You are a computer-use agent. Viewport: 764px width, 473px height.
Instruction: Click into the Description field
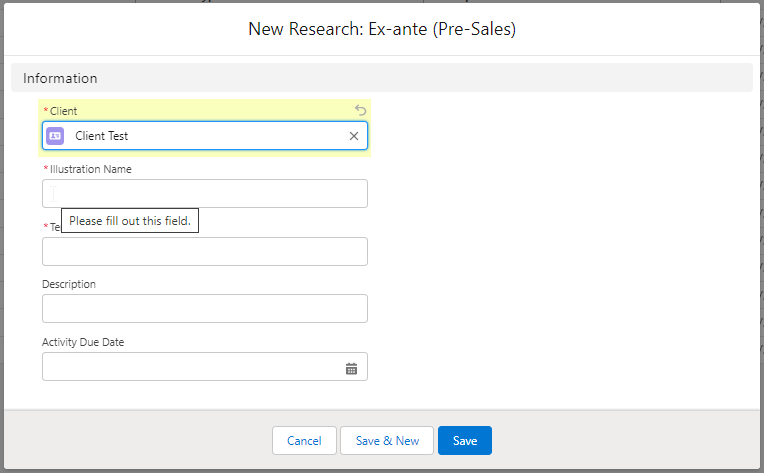coord(205,309)
